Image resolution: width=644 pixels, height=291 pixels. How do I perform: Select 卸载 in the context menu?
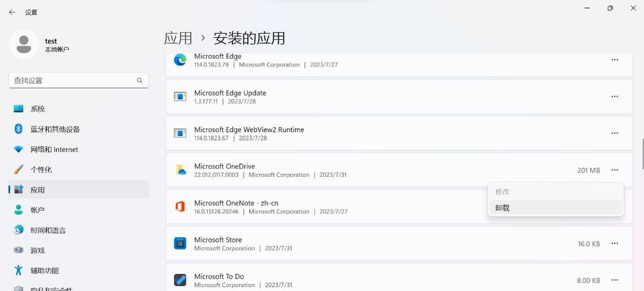(x=555, y=208)
